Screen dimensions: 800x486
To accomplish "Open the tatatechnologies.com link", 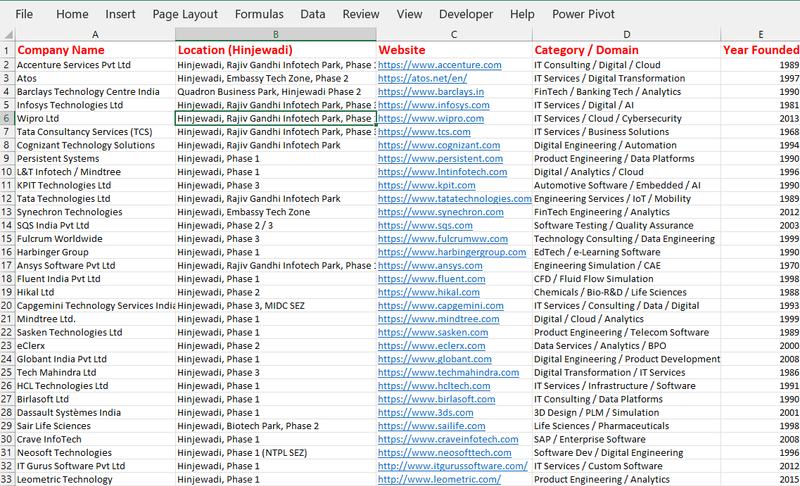I will [455, 198].
